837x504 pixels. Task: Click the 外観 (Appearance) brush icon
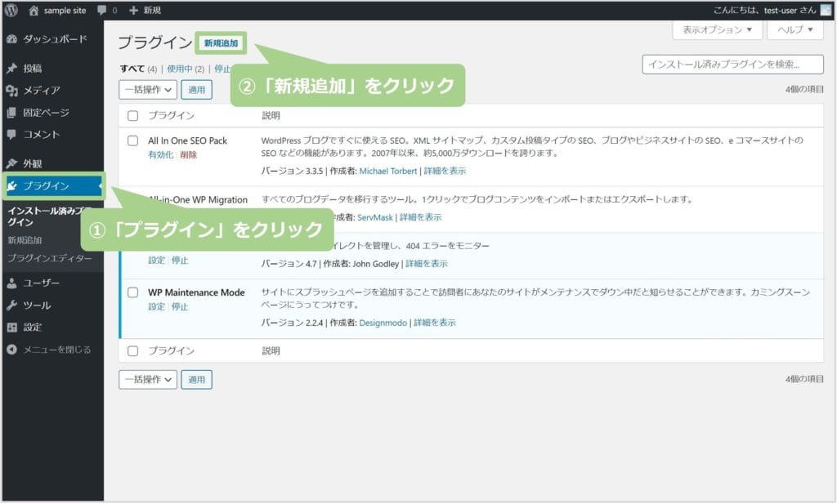(x=11, y=163)
